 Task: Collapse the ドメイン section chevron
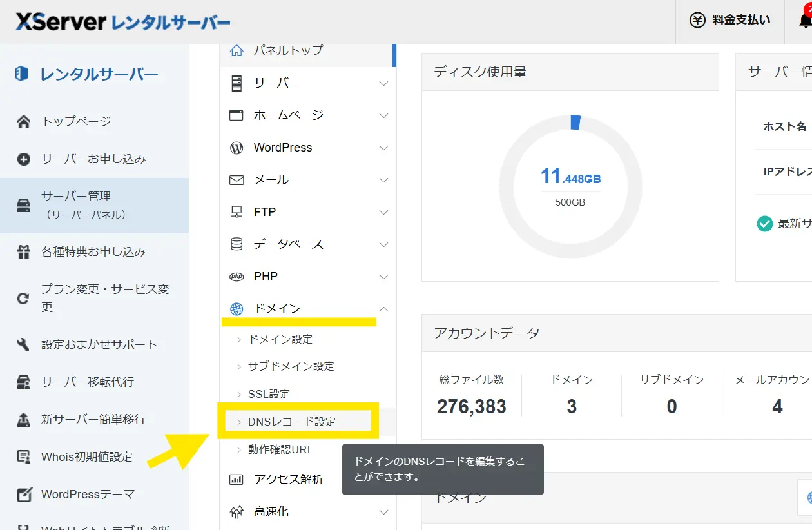click(383, 309)
